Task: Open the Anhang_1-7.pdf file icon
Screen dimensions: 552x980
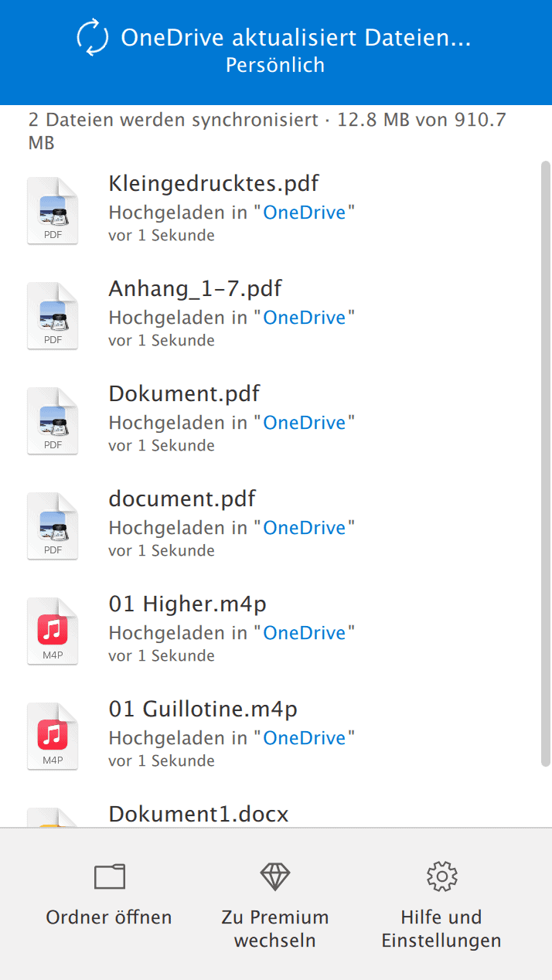Action: click(x=53, y=316)
